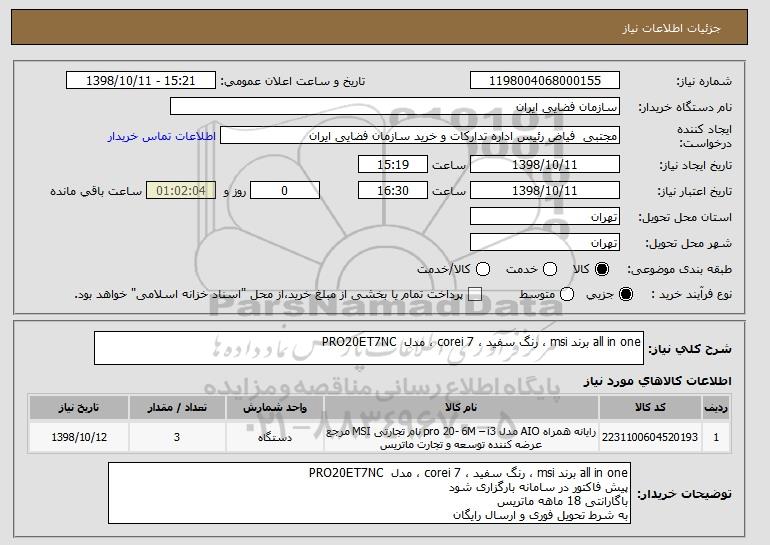Viewport: 770px width, 545px height.
Task: Click the section heading اطلاعات کالاهای مورد نیاز
Action: pos(658,381)
